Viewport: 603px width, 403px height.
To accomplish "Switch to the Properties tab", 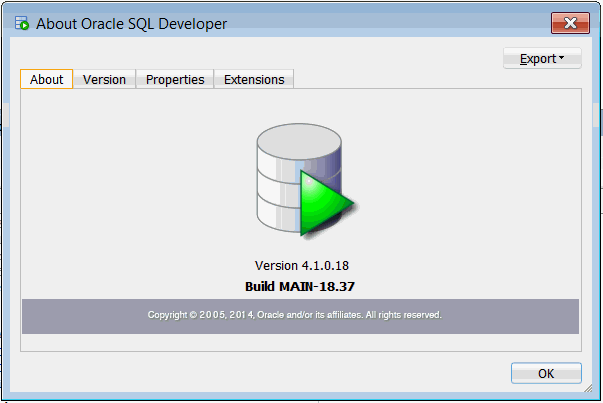I will [x=175, y=79].
